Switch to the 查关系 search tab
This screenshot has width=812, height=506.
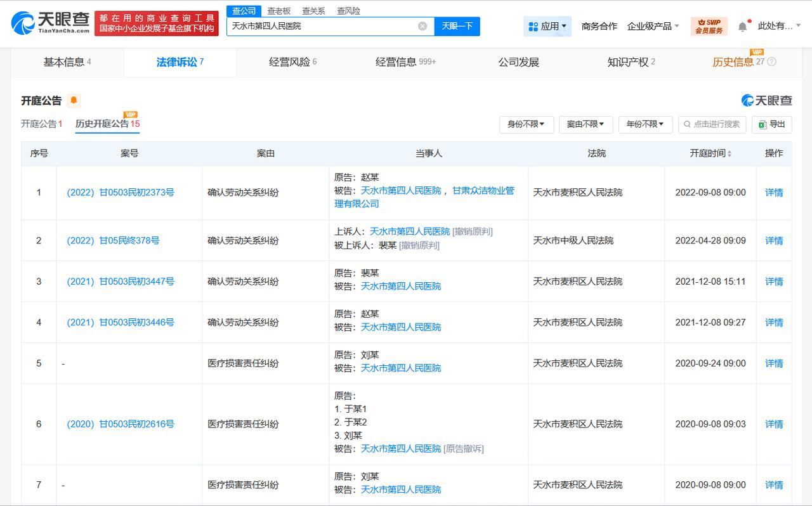(313, 11)
